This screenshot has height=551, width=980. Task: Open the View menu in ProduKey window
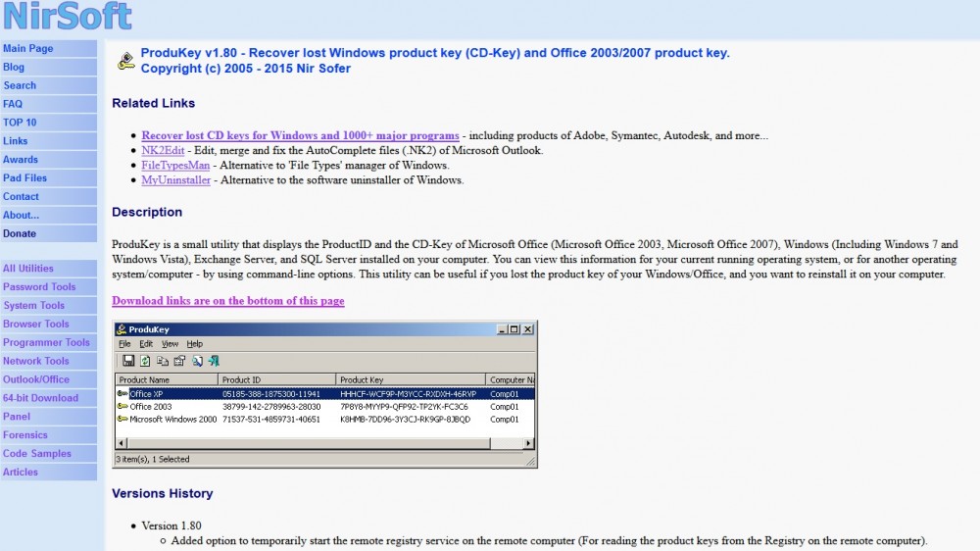pyautogui.click(x=170, y=344)
